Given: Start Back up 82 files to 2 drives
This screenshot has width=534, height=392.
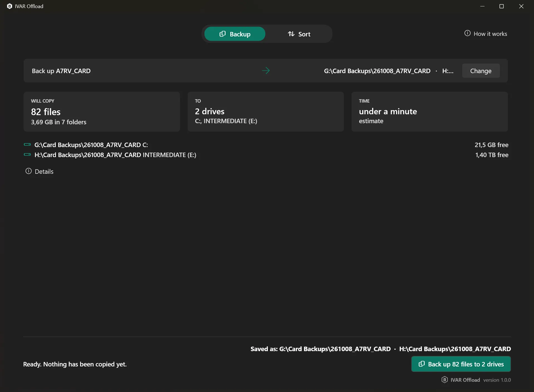Looking at the screenshot, I should pyautogui.click(x=461, y=364).
